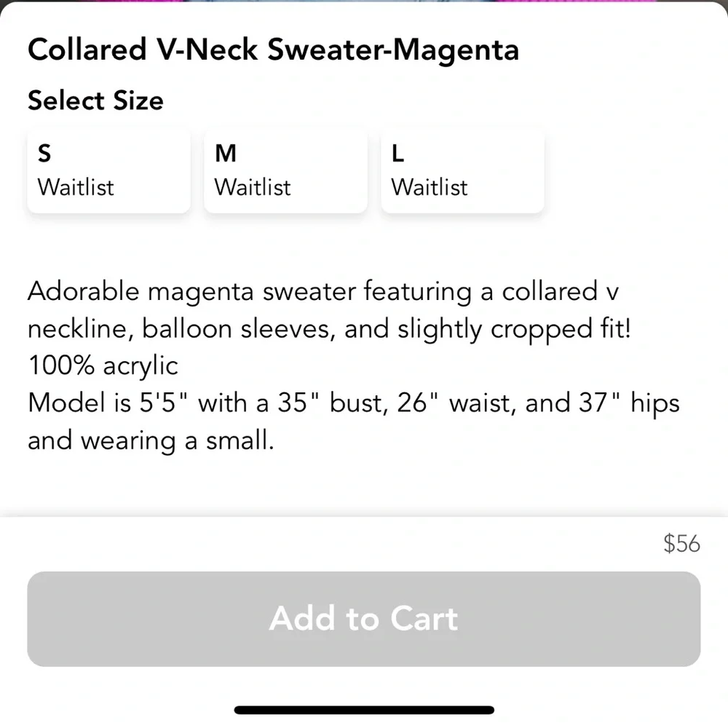
Task: Click the 100% acrylic material line
Action: 101,365
